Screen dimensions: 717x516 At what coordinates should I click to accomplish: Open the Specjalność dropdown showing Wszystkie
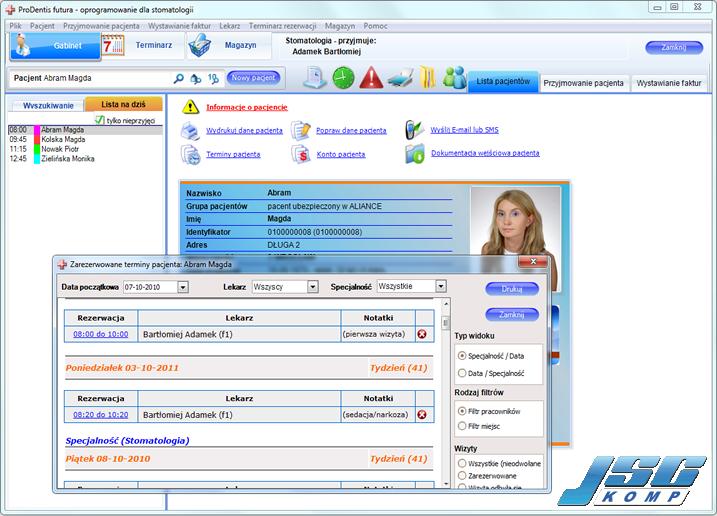pos(440,286)
